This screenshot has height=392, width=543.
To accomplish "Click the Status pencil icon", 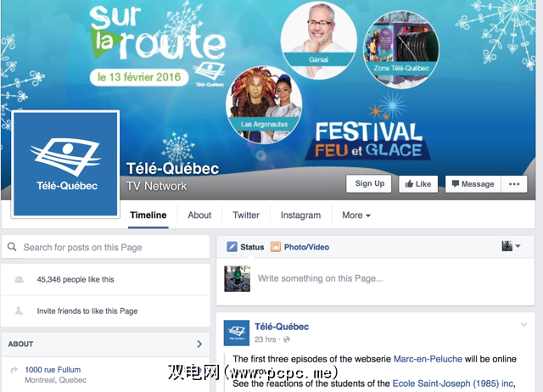I will click(x=232, y=247).
